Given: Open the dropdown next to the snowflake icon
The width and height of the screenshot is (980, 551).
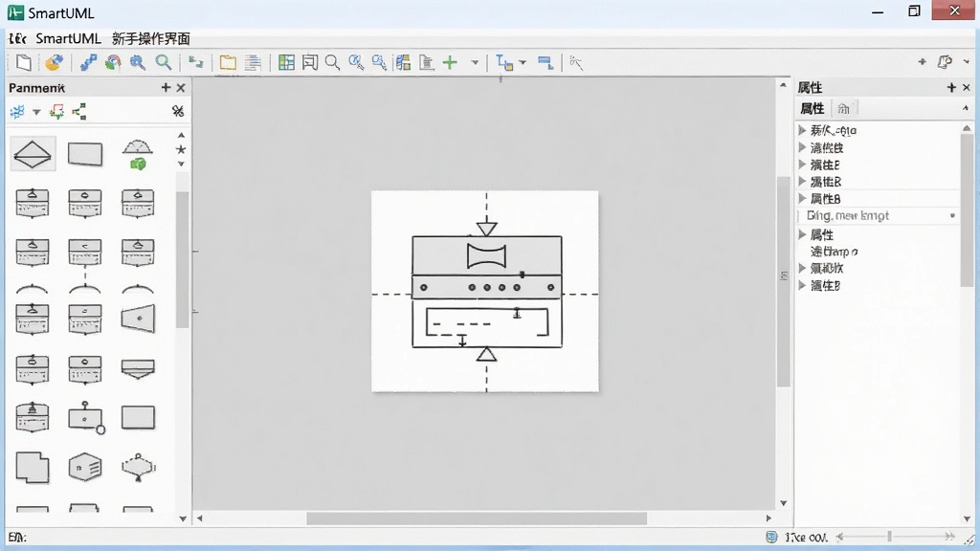Looking at the screenshot, I should (36, 113).
